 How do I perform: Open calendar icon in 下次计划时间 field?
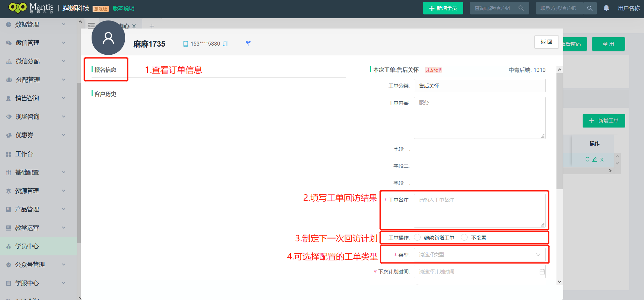tap(542, 272)
